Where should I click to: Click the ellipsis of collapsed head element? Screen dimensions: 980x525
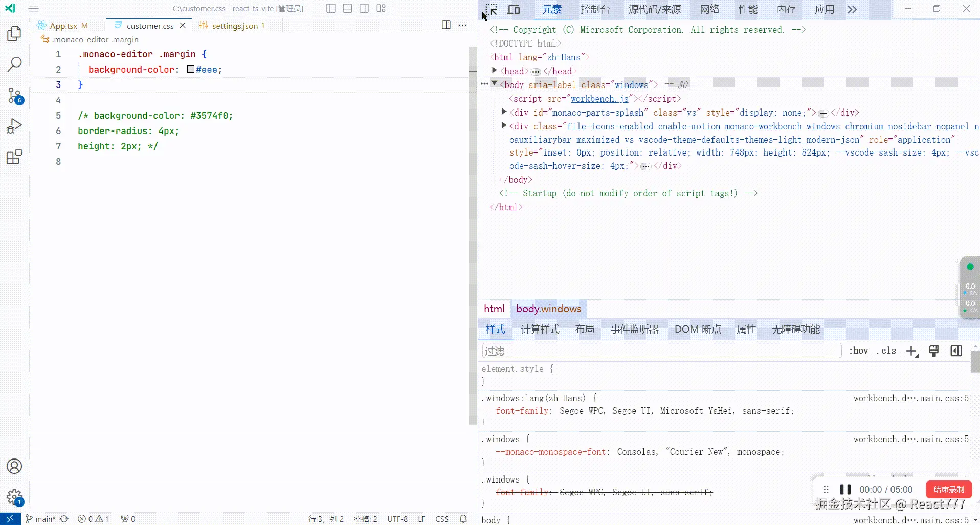pyautogui.click(x=536, y=72)
